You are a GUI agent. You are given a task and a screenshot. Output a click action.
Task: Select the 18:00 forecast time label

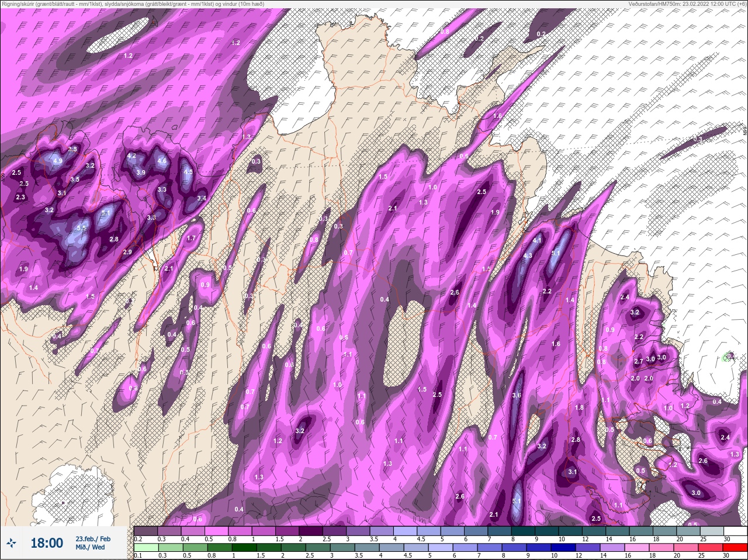point(47,543)
